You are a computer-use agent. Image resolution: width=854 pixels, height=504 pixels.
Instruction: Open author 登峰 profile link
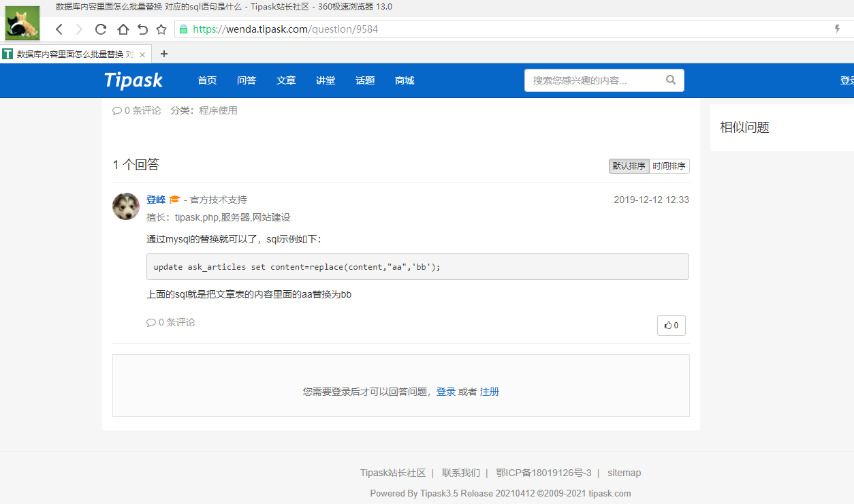point(156,200)
